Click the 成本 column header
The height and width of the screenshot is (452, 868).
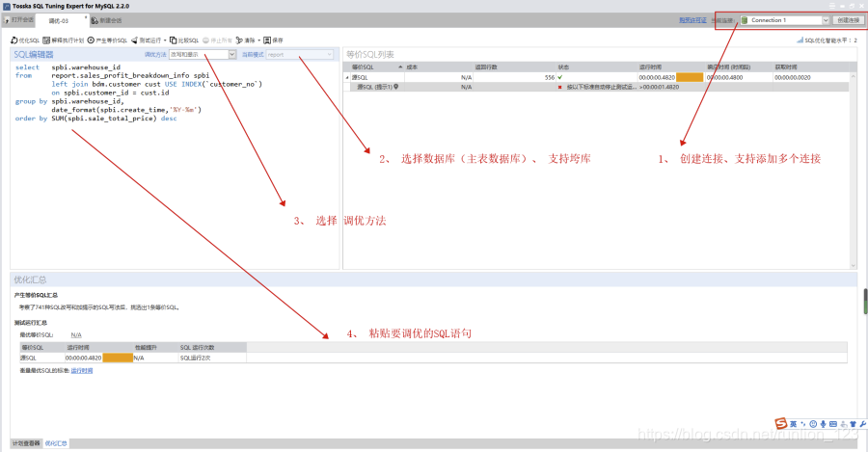click(x=439, y=66)
